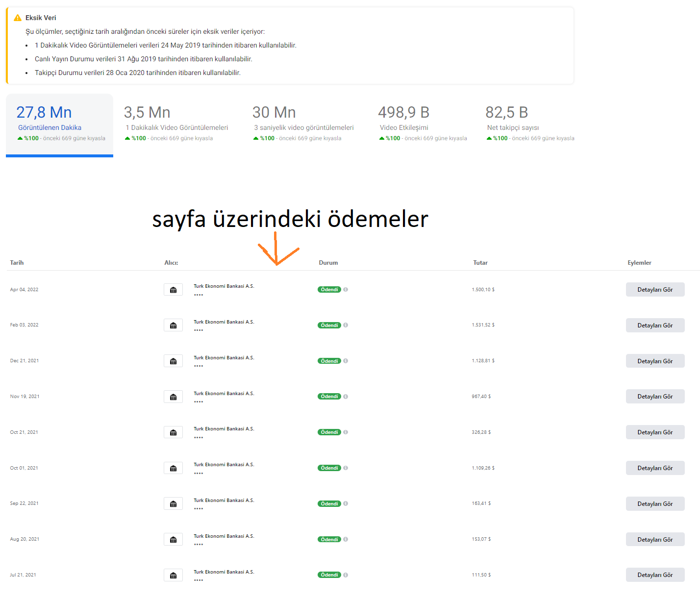700x601 pixels.
Task: Click the bank icon in the Jul 21, 2021 row
Action: pyautogui.click(x=173, y=575)
